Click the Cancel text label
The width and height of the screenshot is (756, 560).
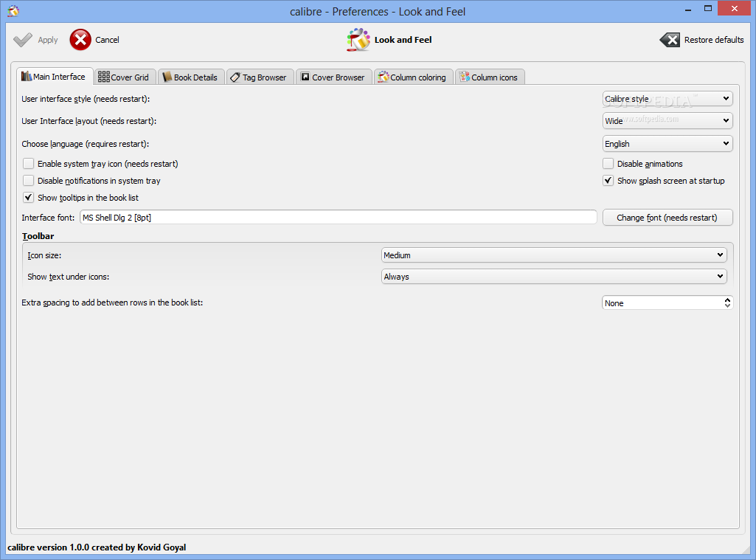pos(107,40)
